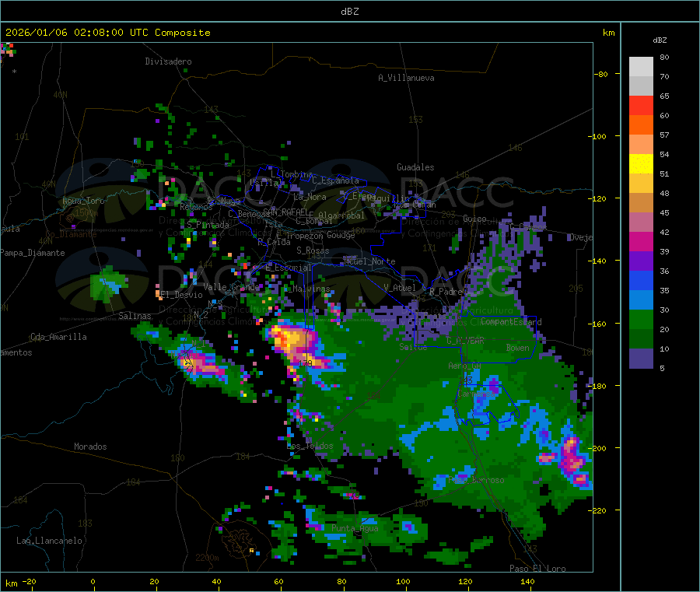Image resolution: width=700 pixels, height=592 pixels.
Task: Click the R_Padre label
Action: point(446,292)
